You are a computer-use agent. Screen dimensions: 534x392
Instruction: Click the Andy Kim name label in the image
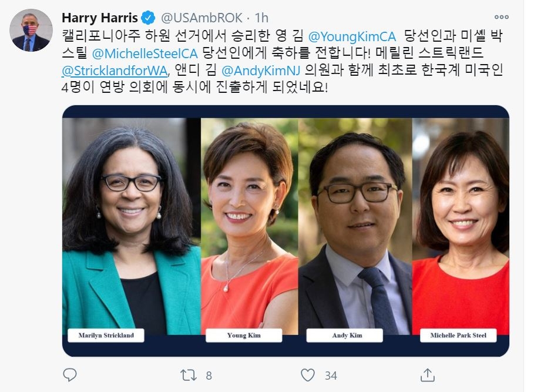pyautogui.click(x=345, y=335)
